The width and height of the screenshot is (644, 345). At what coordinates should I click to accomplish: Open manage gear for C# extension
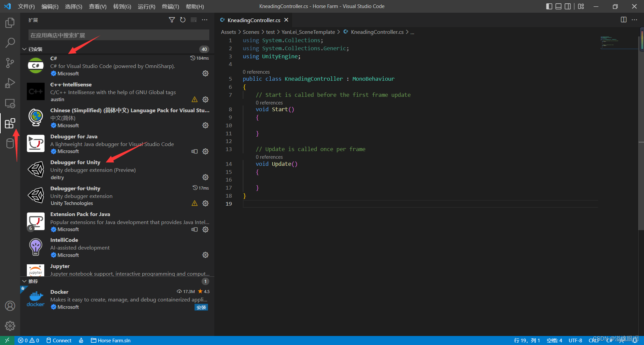(206, 73)
